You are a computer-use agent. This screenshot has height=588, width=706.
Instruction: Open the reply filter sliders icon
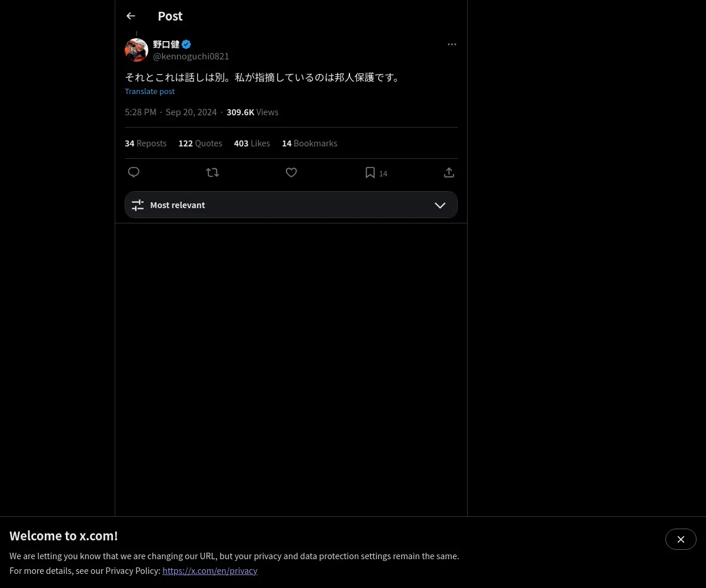pos(138,205)
